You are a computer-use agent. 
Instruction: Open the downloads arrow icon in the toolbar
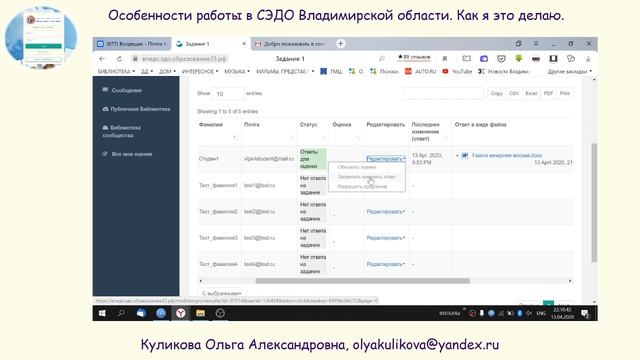click(x=588, y=59)
